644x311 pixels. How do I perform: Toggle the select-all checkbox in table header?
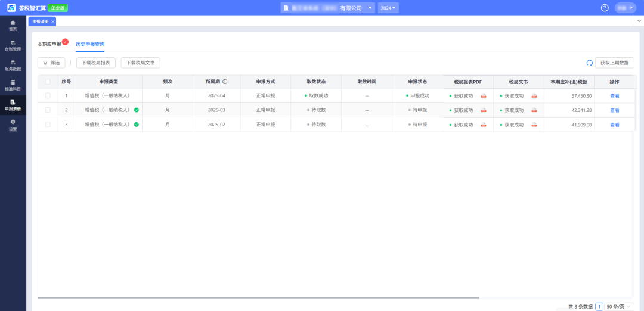tap(48, 82)
